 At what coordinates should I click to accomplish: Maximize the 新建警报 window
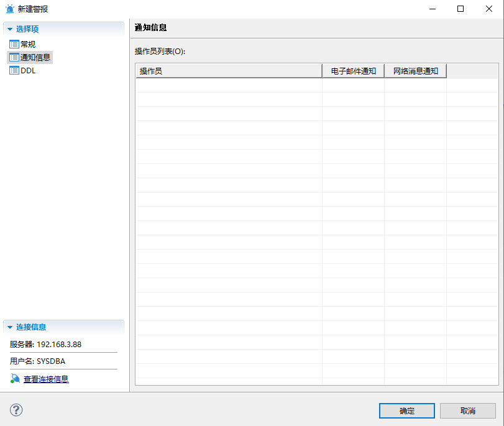point(460,9)
